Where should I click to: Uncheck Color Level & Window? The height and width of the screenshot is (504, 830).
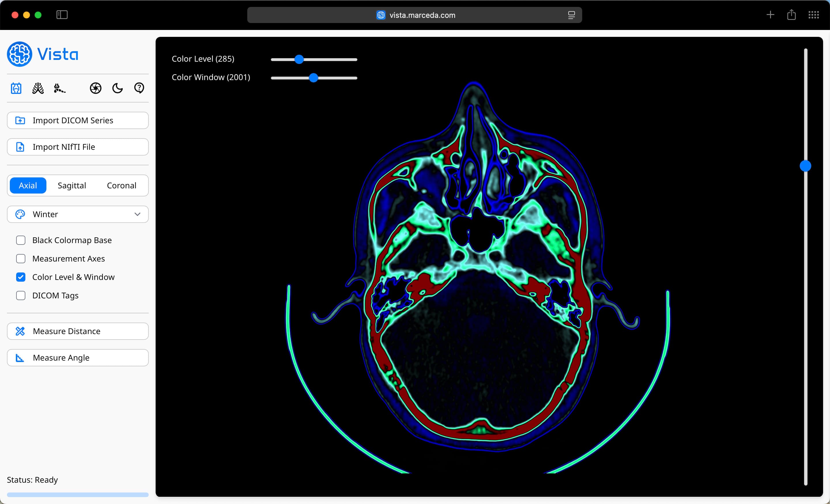point(21,277)
